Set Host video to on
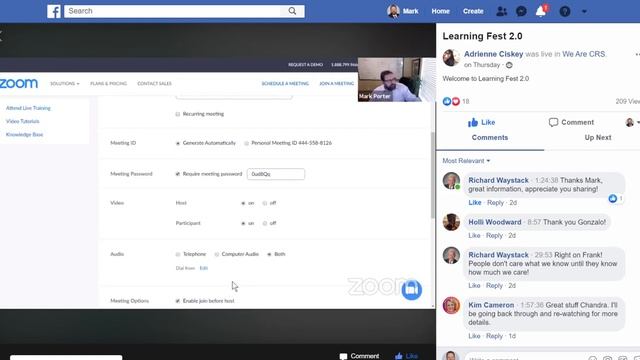The image size is (640, 360). click(243, 203)
